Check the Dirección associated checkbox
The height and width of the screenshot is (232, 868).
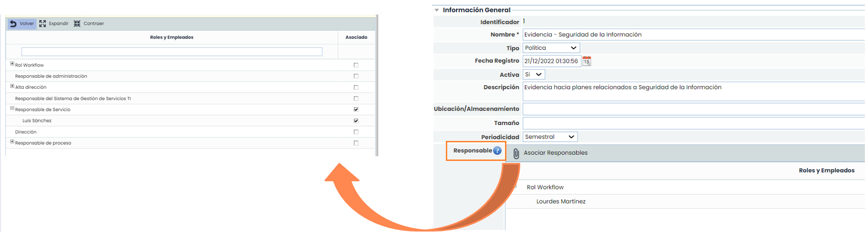click(356, 132)
